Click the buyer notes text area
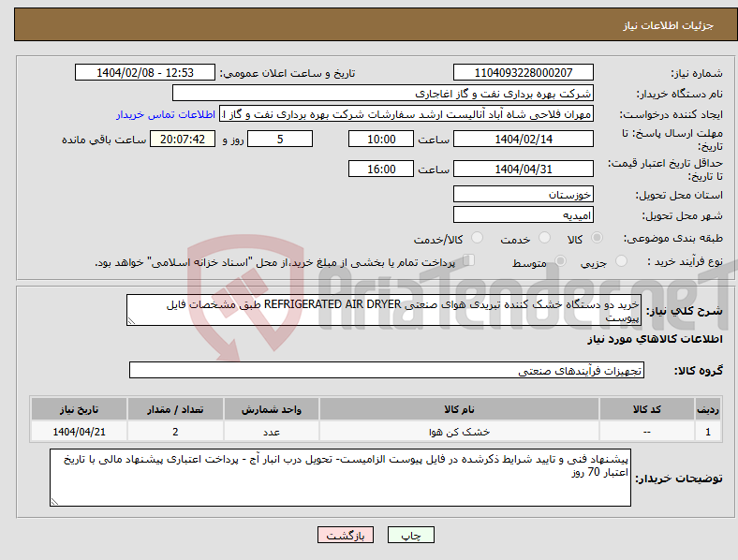Screen dimensions: 738x560 tap(340, 478)
